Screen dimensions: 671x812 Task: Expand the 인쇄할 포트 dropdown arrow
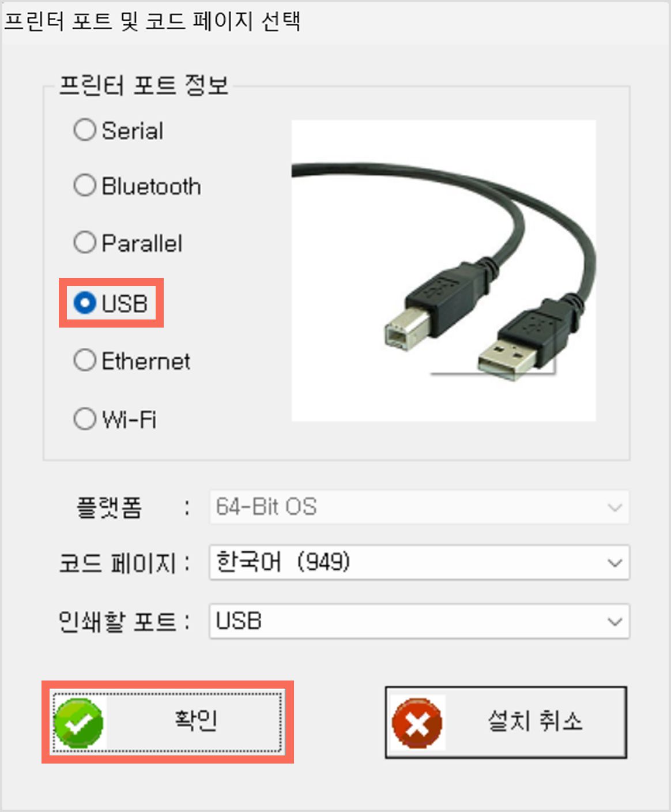[615, 622]
